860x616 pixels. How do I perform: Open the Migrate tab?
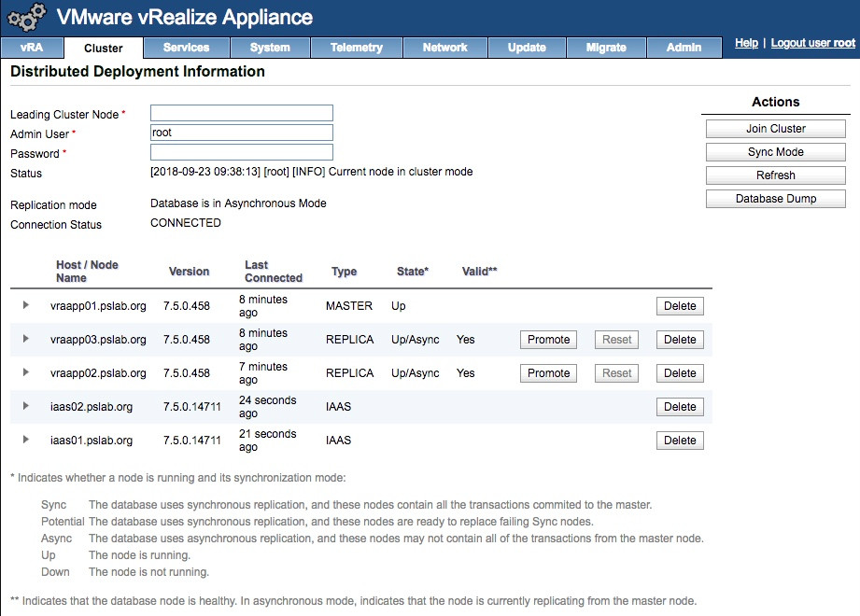[x=606, y=48]
